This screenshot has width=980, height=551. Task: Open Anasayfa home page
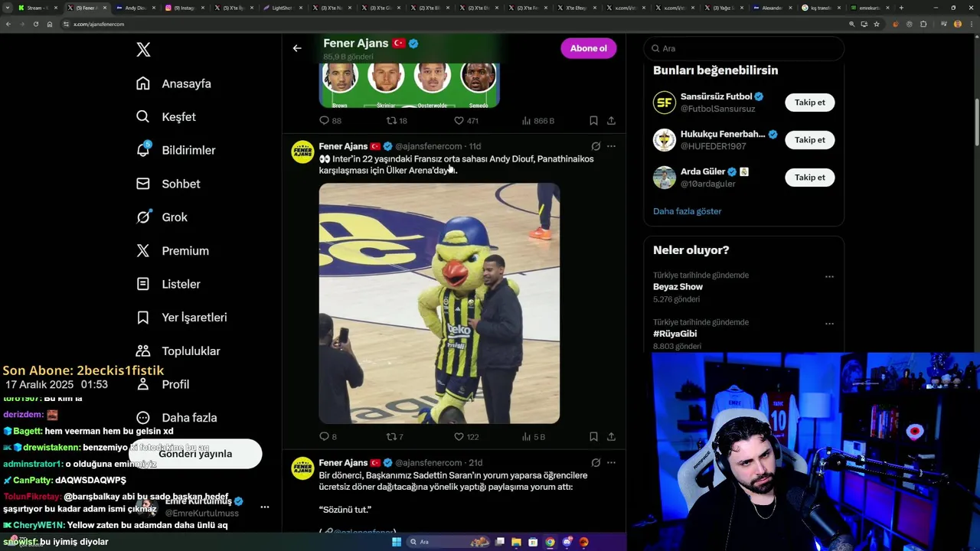pyautogui.click(x=174, y=83)
